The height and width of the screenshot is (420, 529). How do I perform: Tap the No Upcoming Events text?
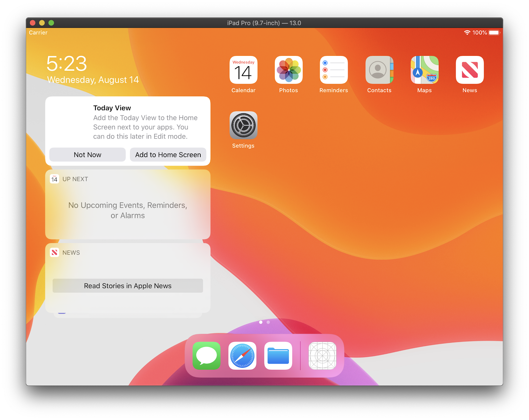(x=128, y=210)
